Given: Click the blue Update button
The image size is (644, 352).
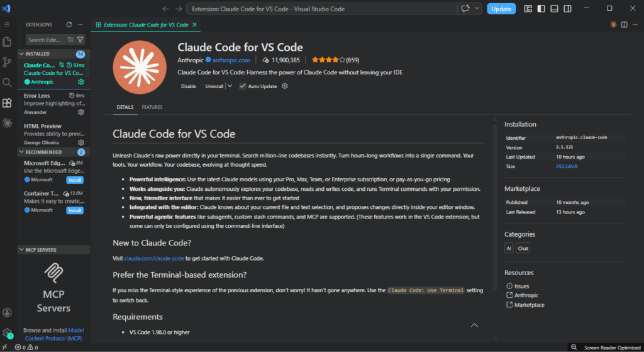Looking at the screenshot, I should 501,9.
